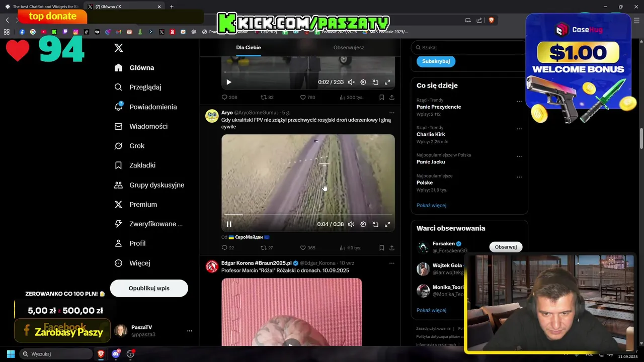
Task: Seek on Aryo video progress bar
Action: (308, 214)
